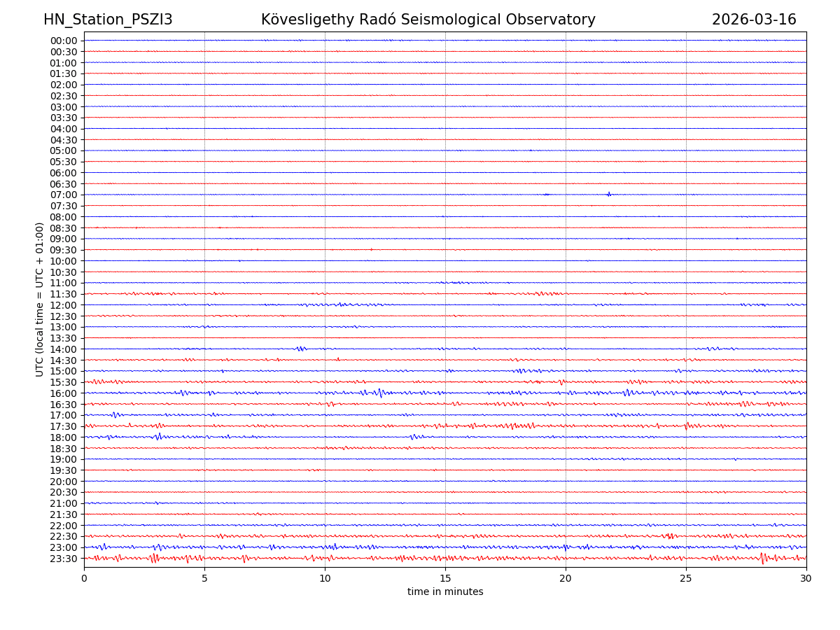Click the Kövesligethy Radó Seismological Observatory heading
The width and height of the screenshot is (840, 630).
[x=428, y=20]
